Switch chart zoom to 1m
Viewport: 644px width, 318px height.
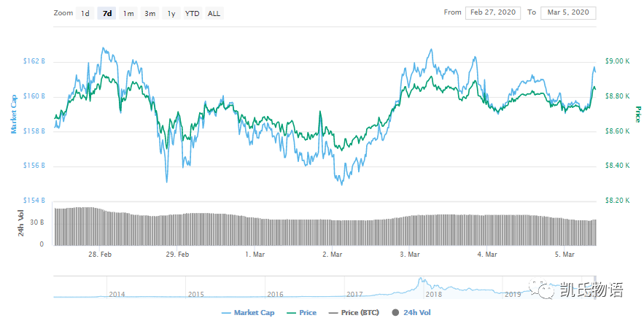pos(128,13)
